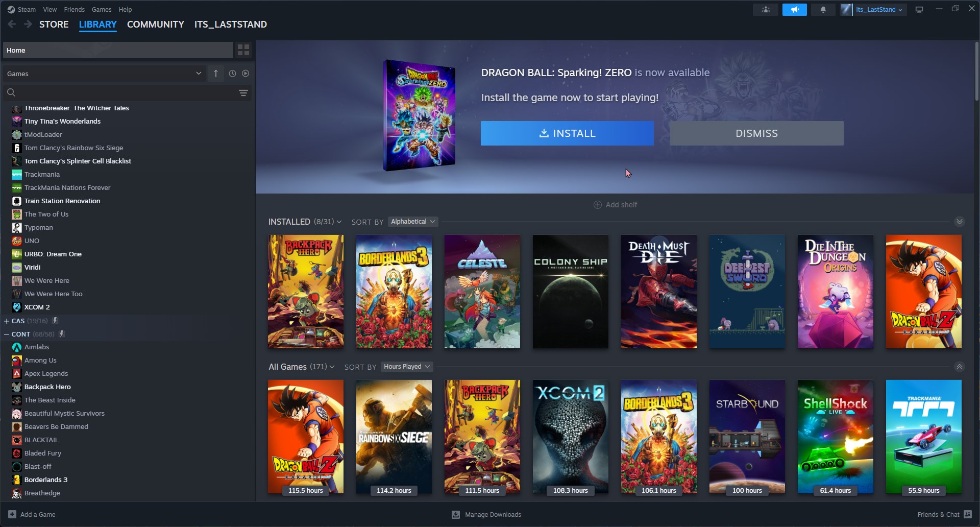Switch to Big Picture mode icon

point(919,10)
